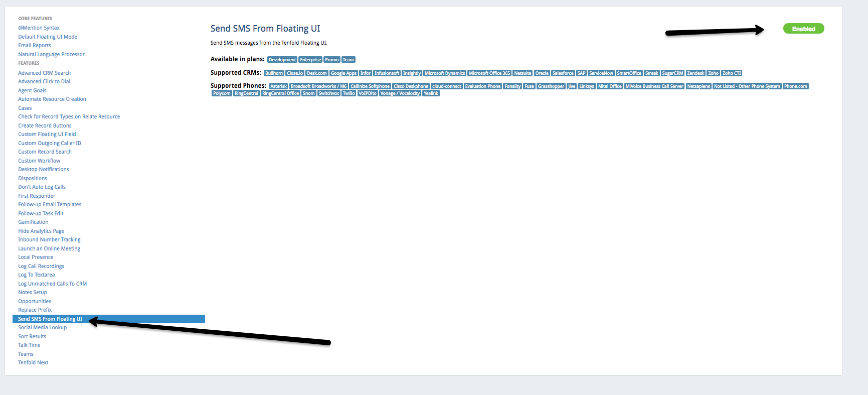Click the Phone.com phone tag
Viewport: 868px width, 395px height.
[796, 86]
